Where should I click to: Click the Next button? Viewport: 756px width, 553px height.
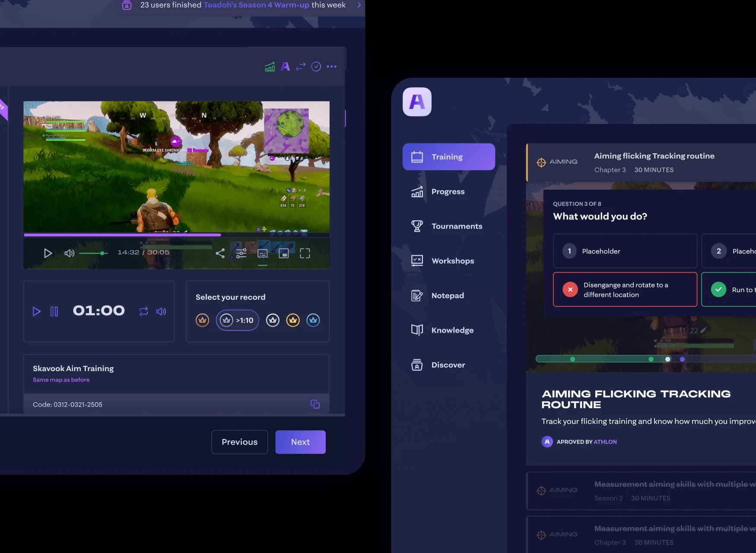301,442
